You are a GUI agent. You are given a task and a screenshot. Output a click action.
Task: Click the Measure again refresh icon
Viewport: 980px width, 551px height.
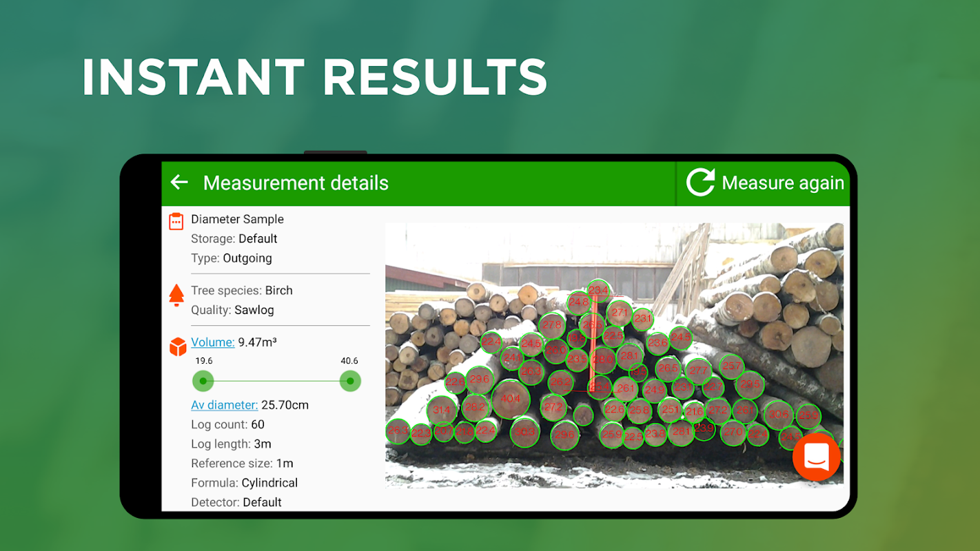pyautogui.click(x=700, y=183)
